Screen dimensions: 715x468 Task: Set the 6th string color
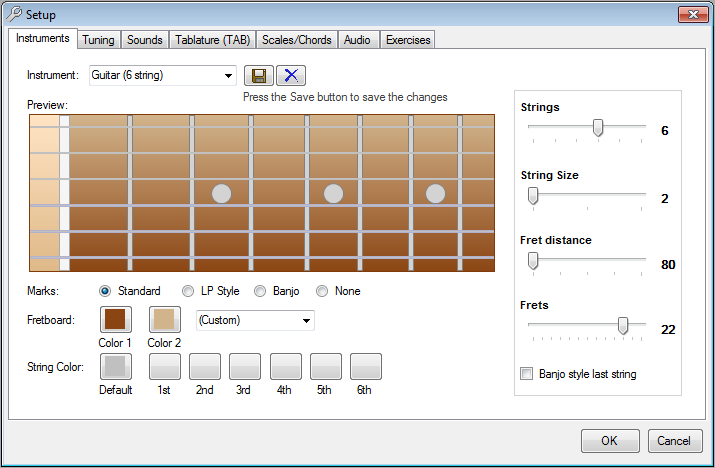(366, 367)
